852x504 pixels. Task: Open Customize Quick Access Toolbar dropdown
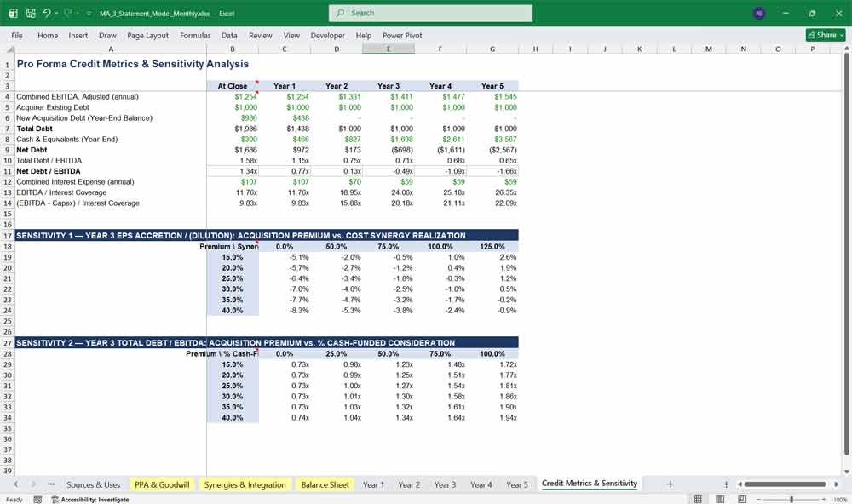click(x=89, y=14)
